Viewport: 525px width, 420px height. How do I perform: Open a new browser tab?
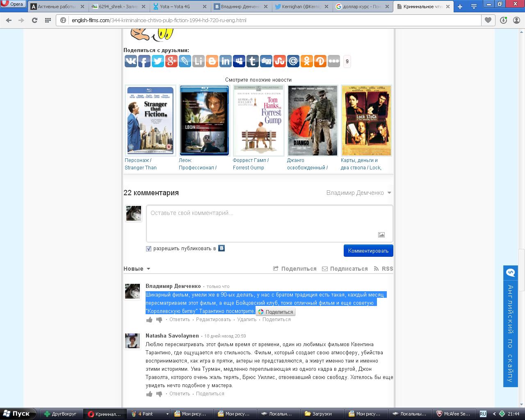(x=460, y=7)
